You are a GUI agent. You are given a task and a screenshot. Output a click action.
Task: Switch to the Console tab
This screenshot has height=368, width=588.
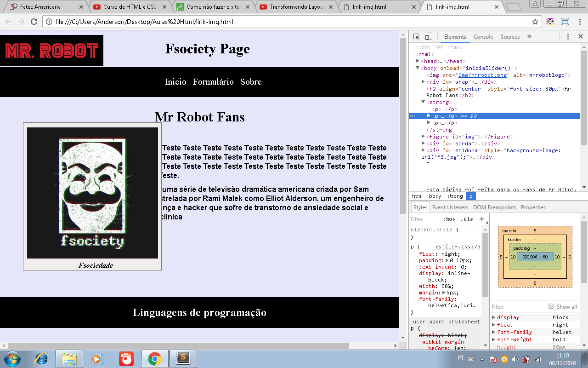[x=483, y=37]
